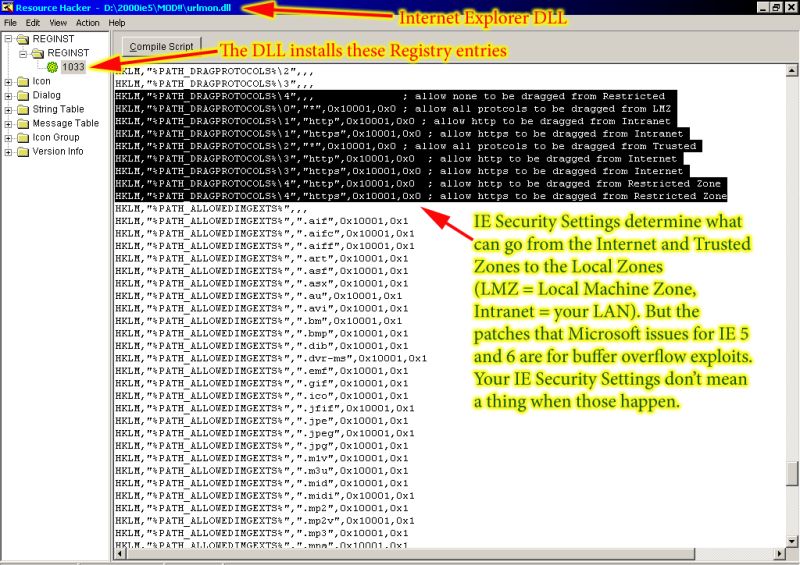Collapse the nested REGINST tree node

coord(23,53)
